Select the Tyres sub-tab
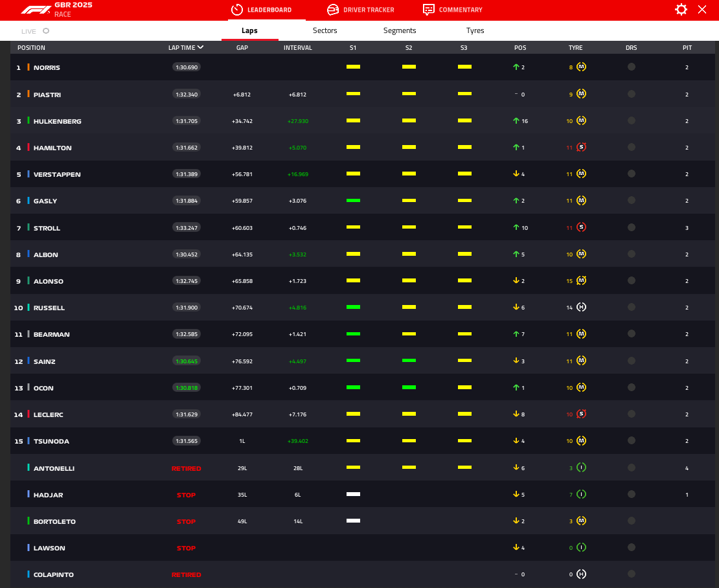The height and width of the screenshot is (588, 719). (475, 30)
